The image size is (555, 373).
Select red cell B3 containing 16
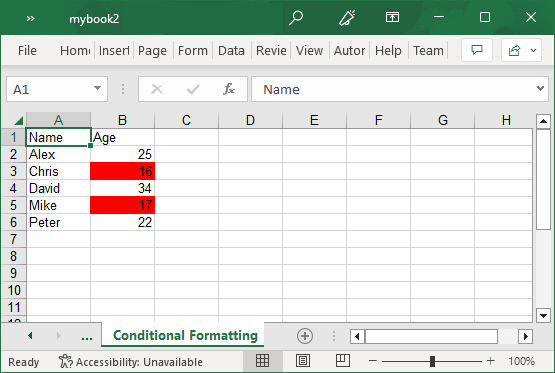point(122,171)
